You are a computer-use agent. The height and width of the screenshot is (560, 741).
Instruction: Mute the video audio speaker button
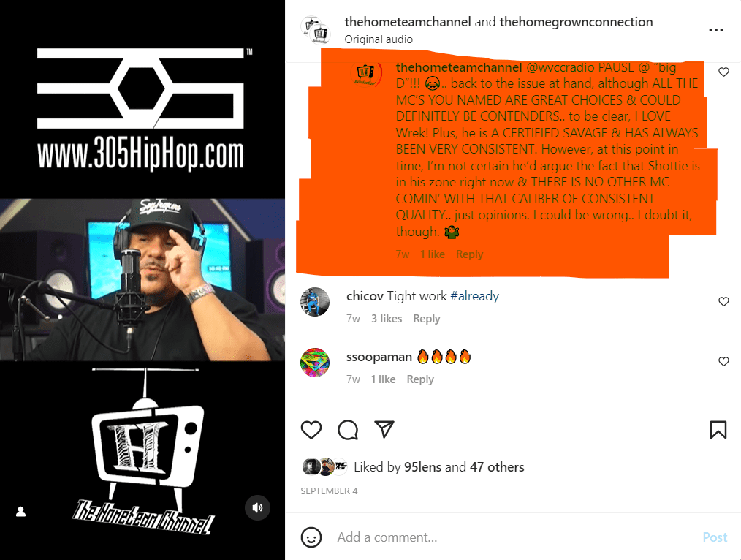tap(257, 507)
